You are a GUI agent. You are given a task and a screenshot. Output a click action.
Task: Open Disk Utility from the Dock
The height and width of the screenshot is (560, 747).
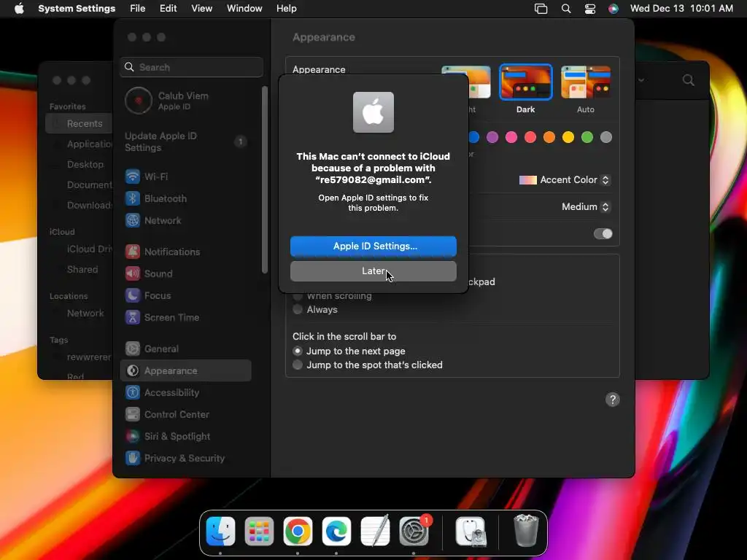471,531
